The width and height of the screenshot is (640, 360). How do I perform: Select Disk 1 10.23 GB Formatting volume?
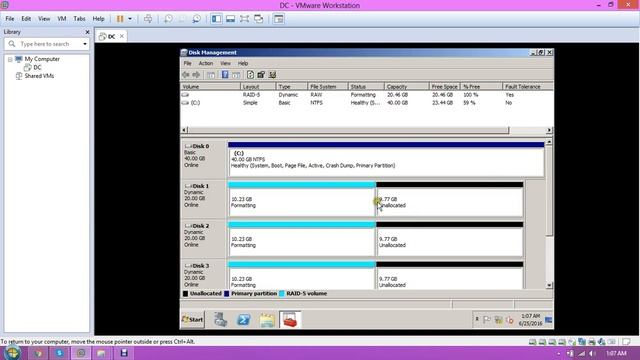point(301,199)
